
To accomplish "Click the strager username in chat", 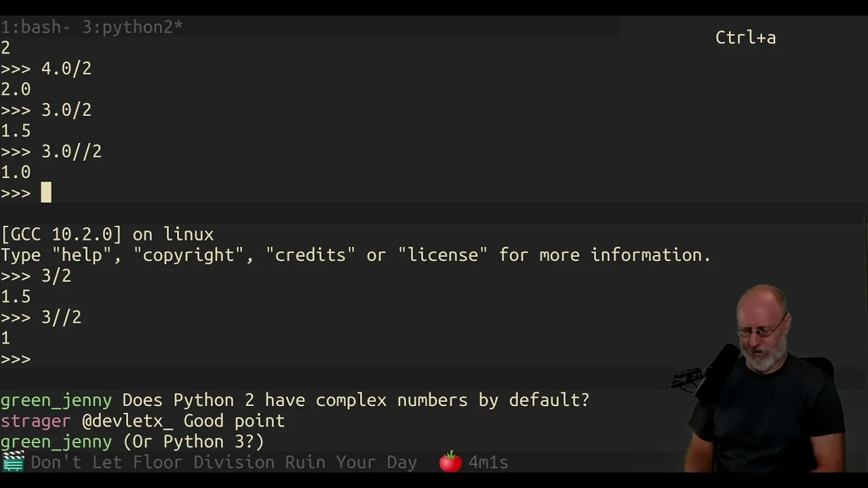I will pyautogui.click(x=35, y=421).
